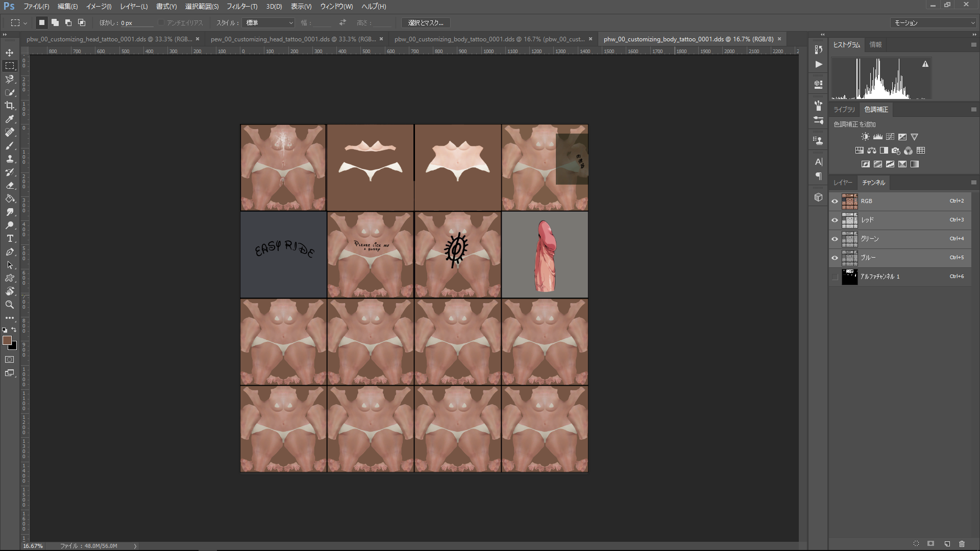
Task: Hide the Red channel visibility
Action: tap(835, 220)
